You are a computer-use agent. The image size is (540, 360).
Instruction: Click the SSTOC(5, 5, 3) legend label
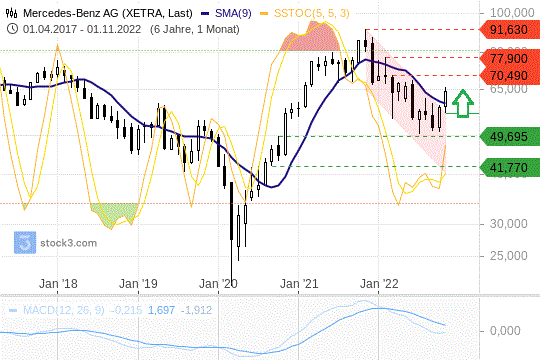pos(312,13)
